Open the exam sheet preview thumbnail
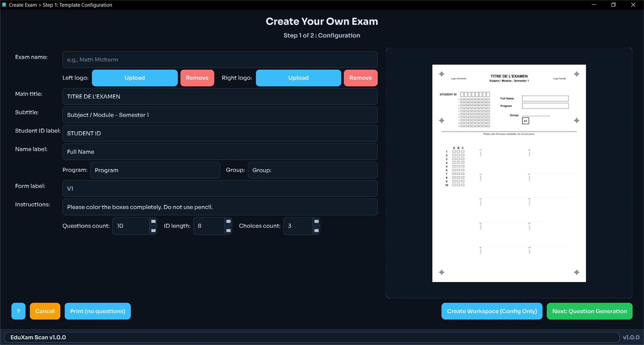The width and height of the screenshot is (644, 345). [509, 173]
